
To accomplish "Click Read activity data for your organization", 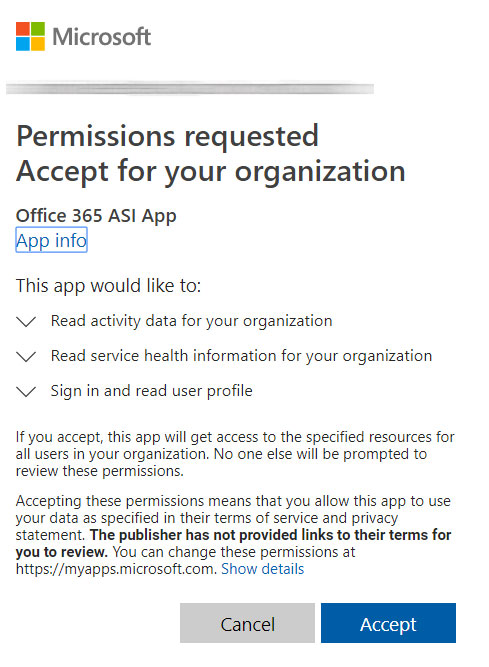I will point(191,321).
